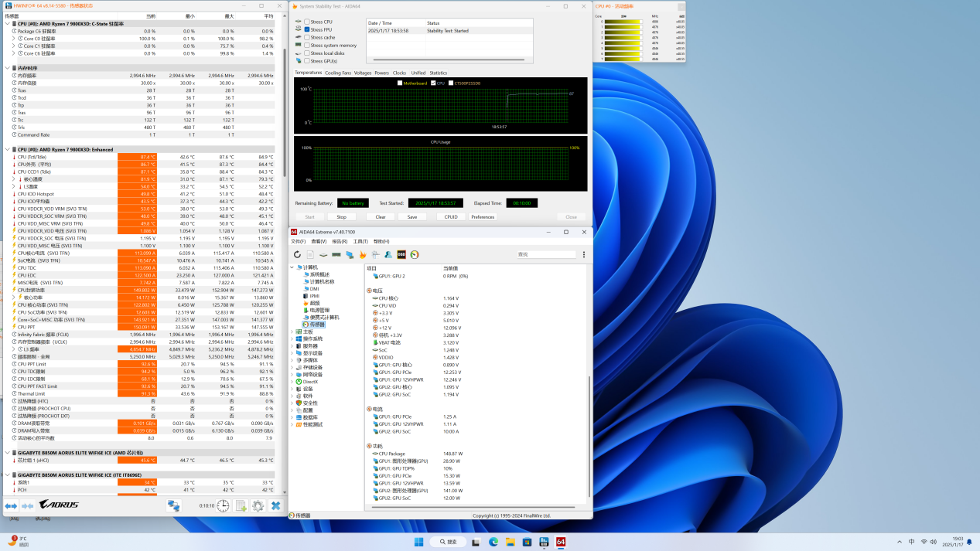Click the Stop button in stability test
The width and height of the screenshot is (980, 551).
click(x=341, y=216)
